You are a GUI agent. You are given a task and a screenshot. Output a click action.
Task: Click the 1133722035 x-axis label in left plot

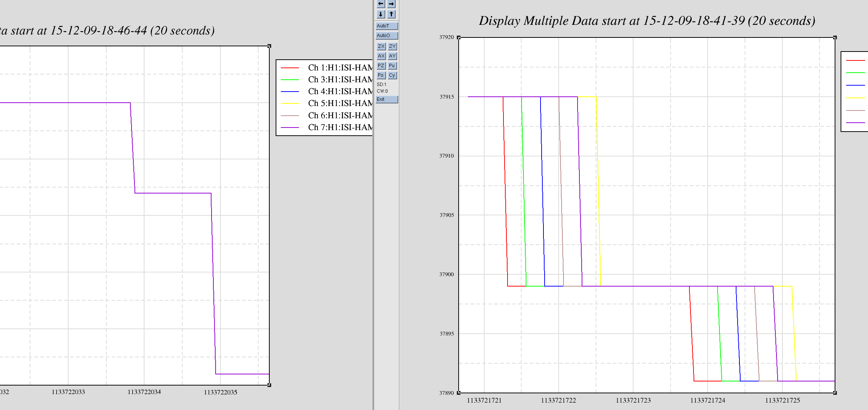(220, 392)
